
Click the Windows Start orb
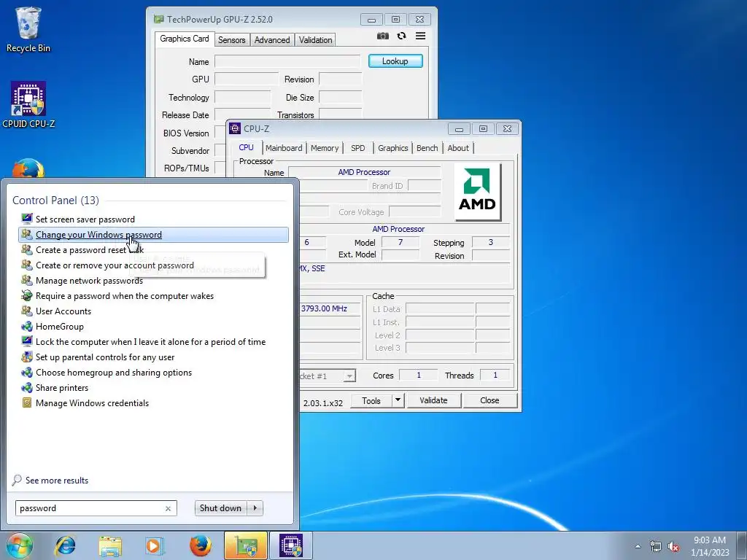pos(20,545)
